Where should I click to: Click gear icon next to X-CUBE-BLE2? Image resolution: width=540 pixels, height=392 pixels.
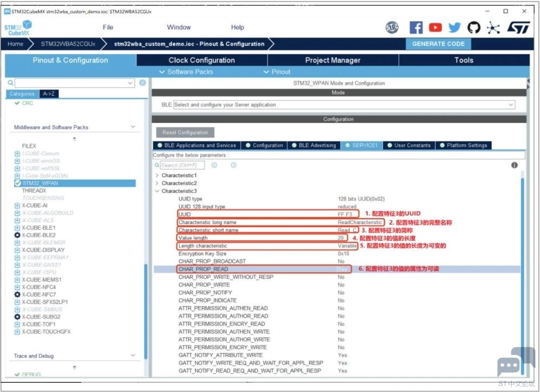pyautogui.click(x=17, y=235)
